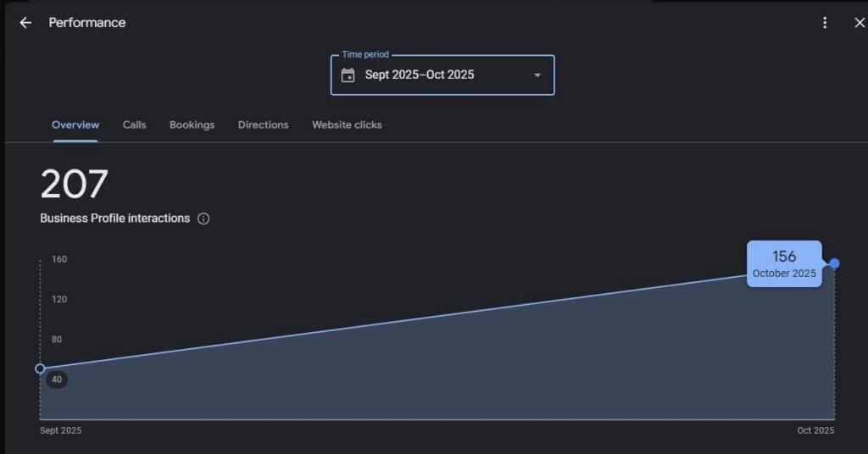
Task: Switch to the Overview tab
Action: click(75, 125)
